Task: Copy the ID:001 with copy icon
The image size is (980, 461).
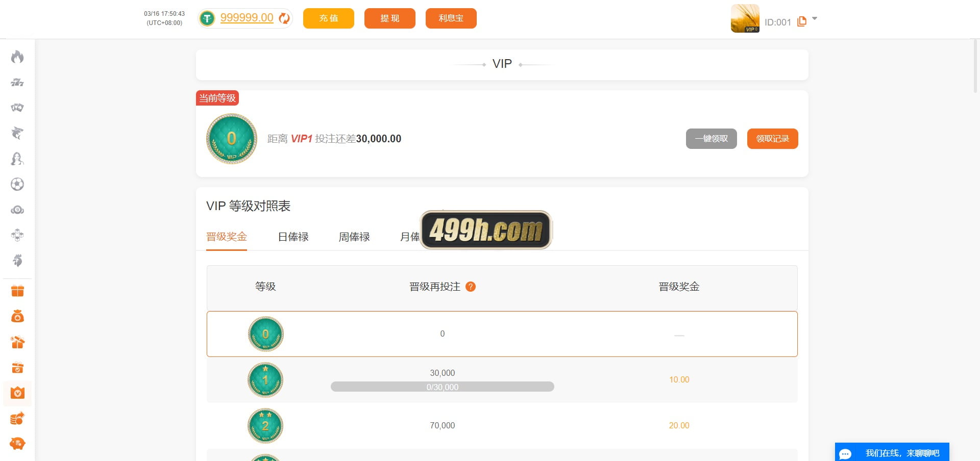Action: pos(802,21)
